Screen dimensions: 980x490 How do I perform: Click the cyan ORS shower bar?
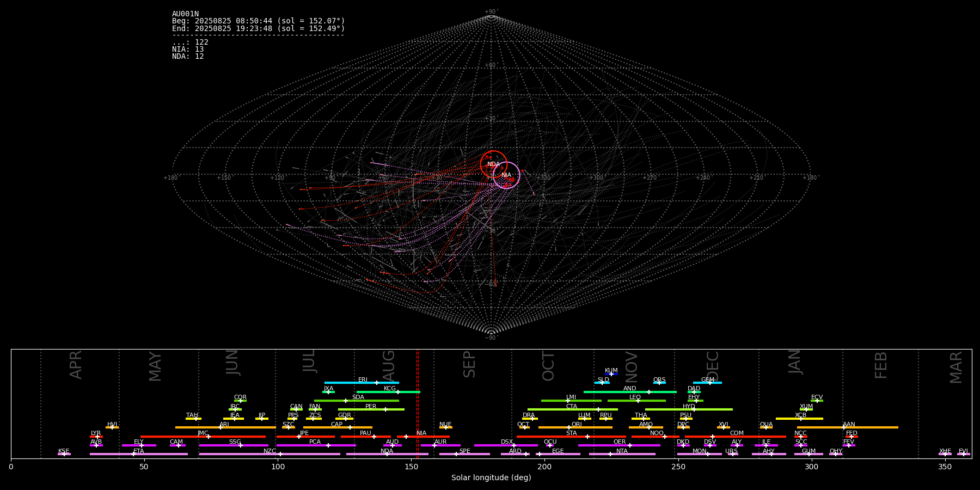(x=659, y=383)
